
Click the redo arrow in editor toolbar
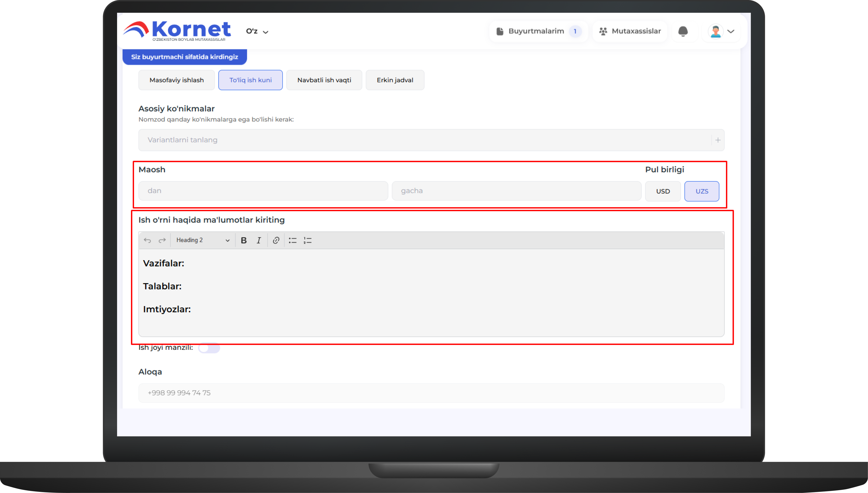pyautogui.click(x=162, y=240)
